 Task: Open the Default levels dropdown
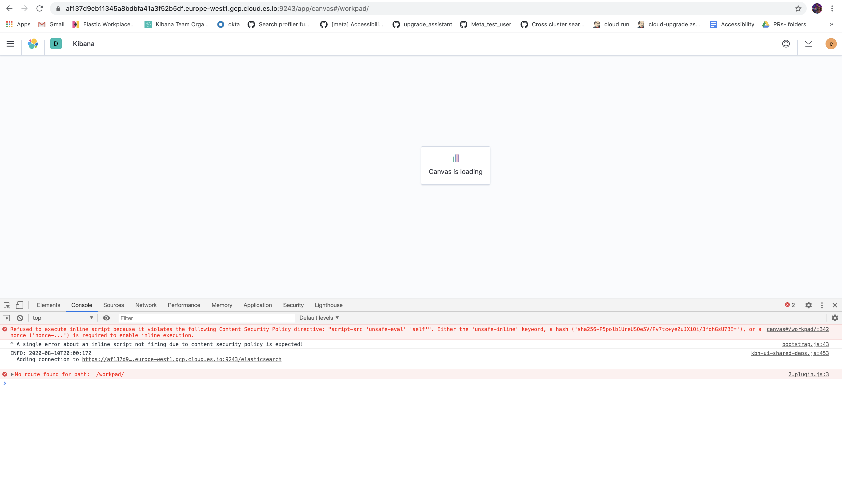click(x=318, y=318)
